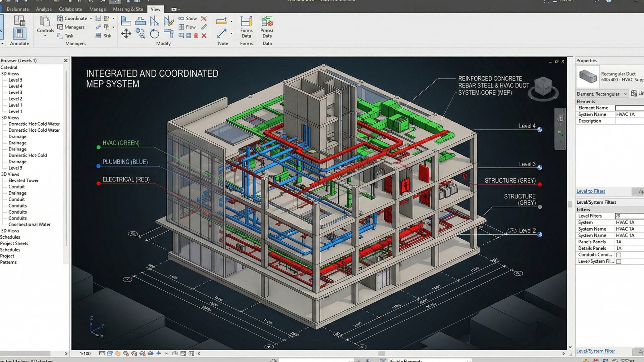The height and width of the screenshot is (362, 644).
Task: Open the Controls tool in ribbon
Action: tap(45, 24)
